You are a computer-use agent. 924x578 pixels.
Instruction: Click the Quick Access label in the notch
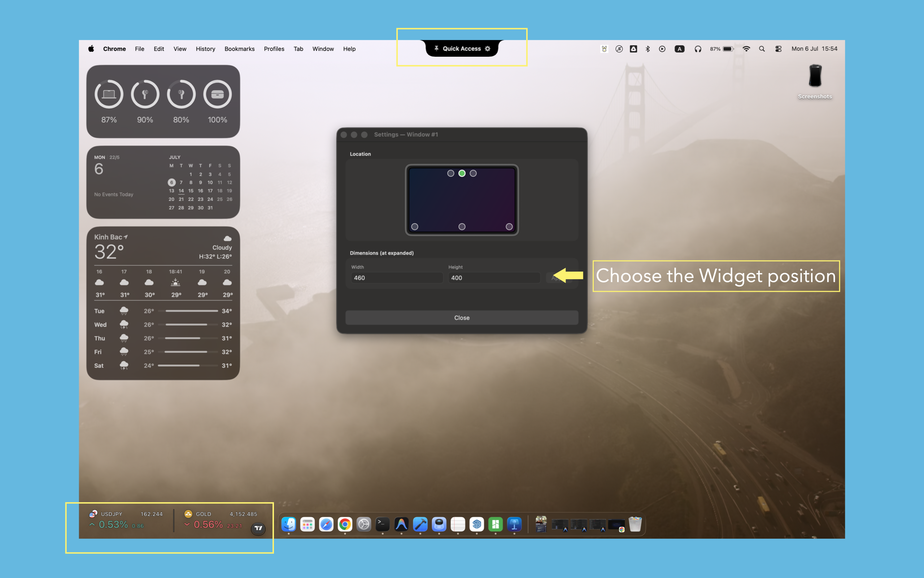click(462, 48)
